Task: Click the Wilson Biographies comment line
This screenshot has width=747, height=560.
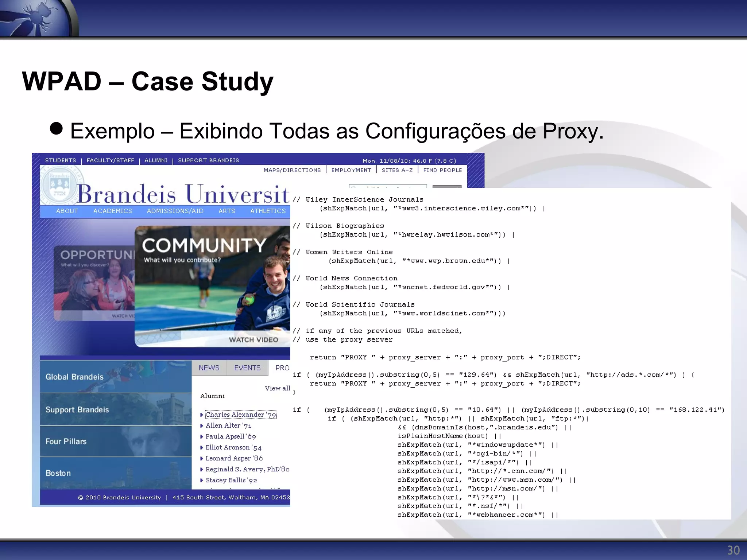Action: pos(338,226)
